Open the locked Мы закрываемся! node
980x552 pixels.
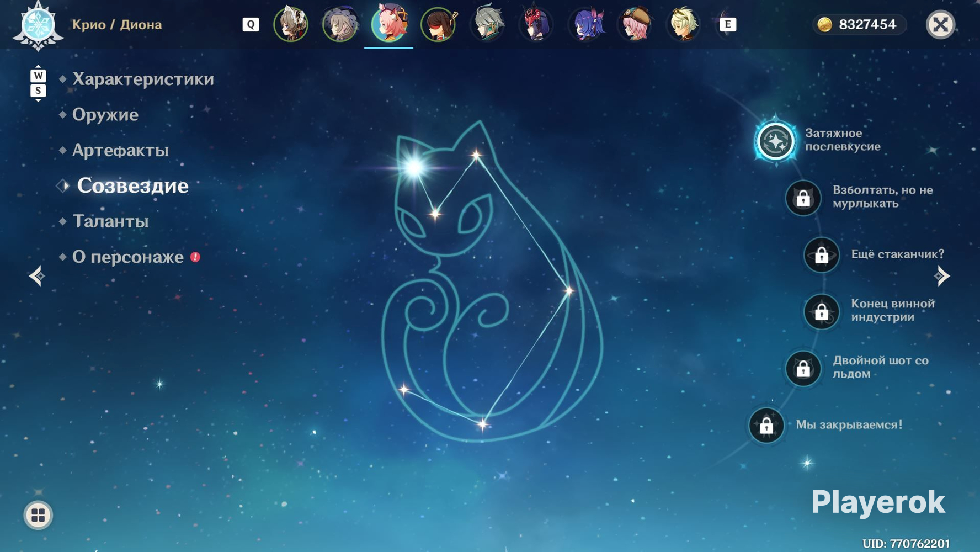pos(766,425)
